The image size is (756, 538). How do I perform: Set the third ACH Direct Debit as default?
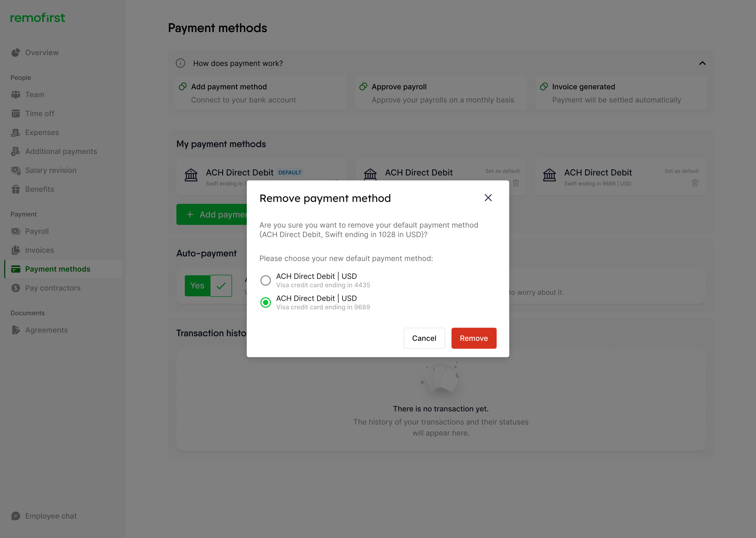pos(681,171)
